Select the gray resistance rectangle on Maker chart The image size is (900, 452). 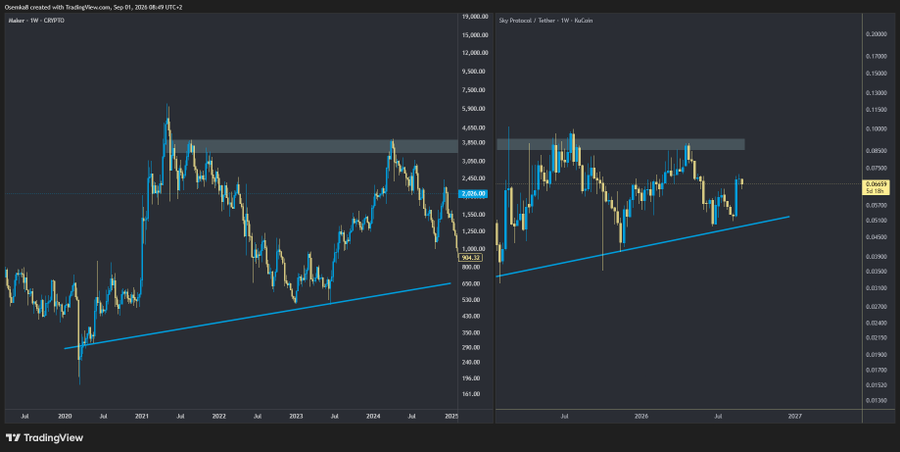[314, 146]
